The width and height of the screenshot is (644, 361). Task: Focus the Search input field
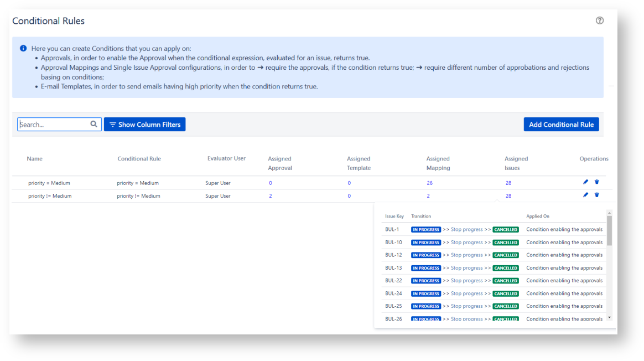[53, 125]
